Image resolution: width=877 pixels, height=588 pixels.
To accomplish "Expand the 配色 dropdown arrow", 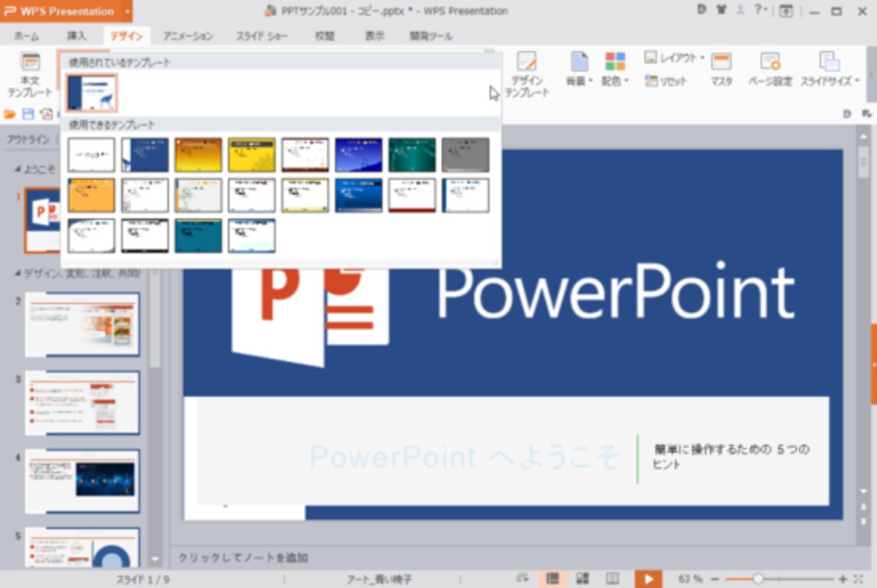I will pos(626,82).
